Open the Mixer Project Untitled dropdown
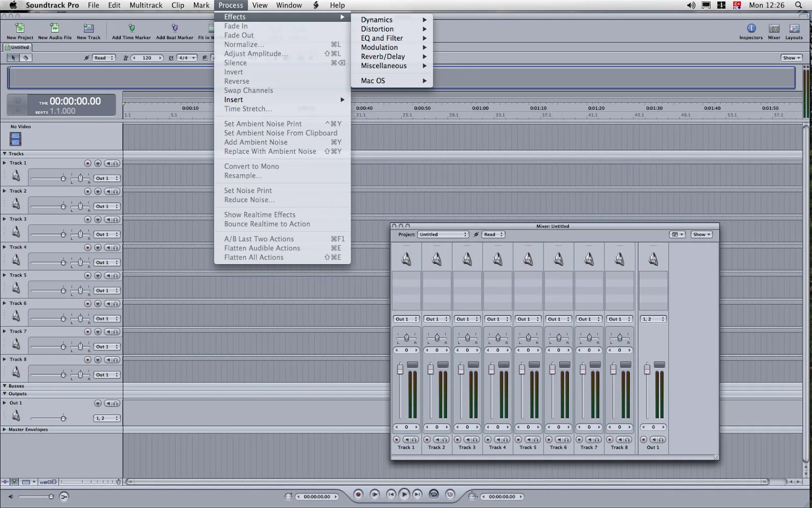 click(x=443, y=235)
